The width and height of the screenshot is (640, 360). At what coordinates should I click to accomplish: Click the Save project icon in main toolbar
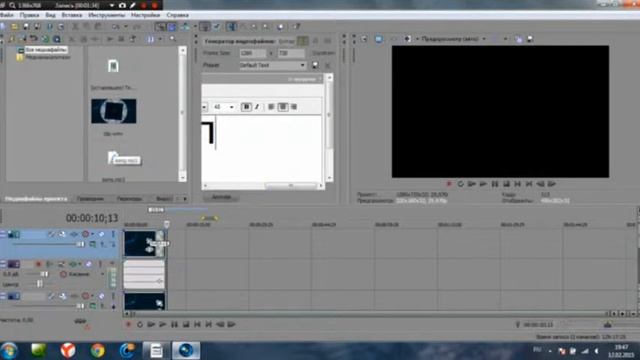[26, 27]
